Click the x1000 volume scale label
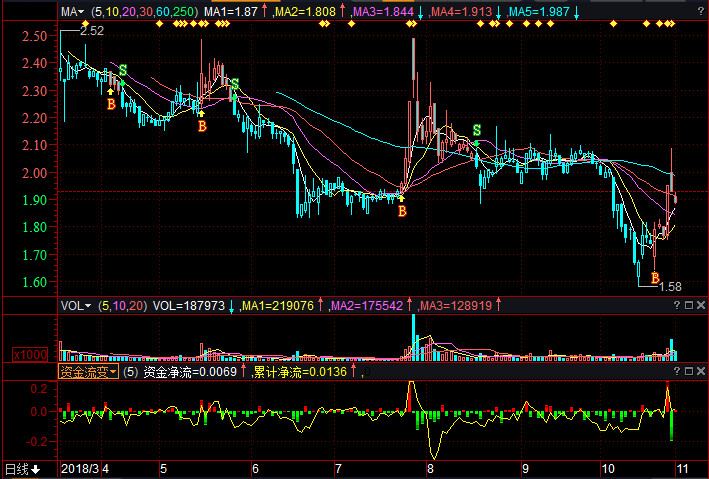The image size is (709, 479). point(30,355)
